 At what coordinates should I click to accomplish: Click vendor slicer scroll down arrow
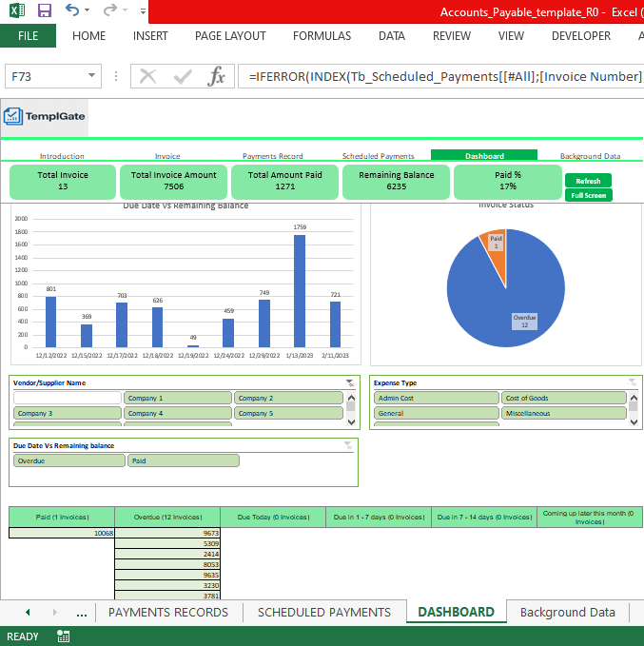point(351,421)
